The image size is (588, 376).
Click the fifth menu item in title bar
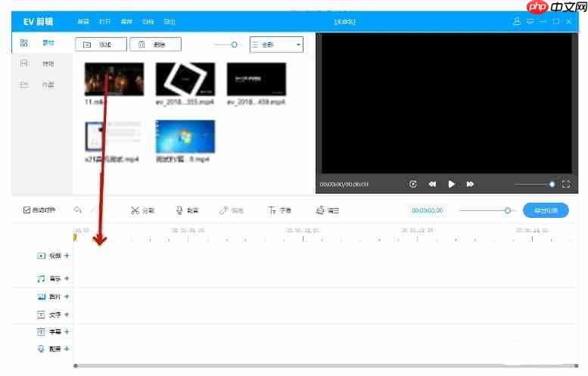[x=170, y=21]
